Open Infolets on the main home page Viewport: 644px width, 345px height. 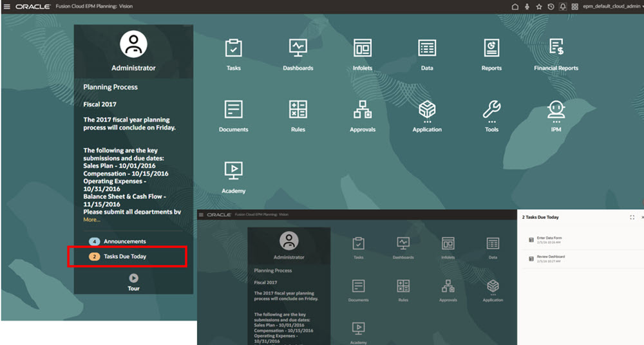(362, 48)
